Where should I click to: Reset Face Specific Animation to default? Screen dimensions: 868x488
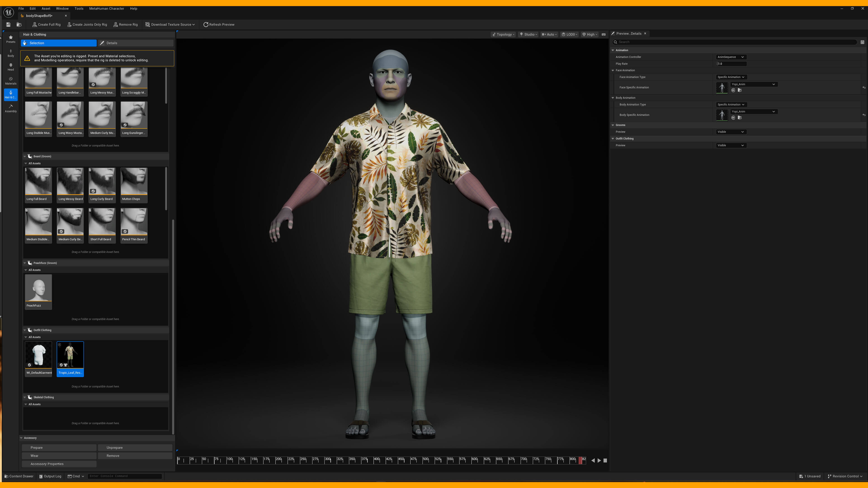click(x=864, y=88)
